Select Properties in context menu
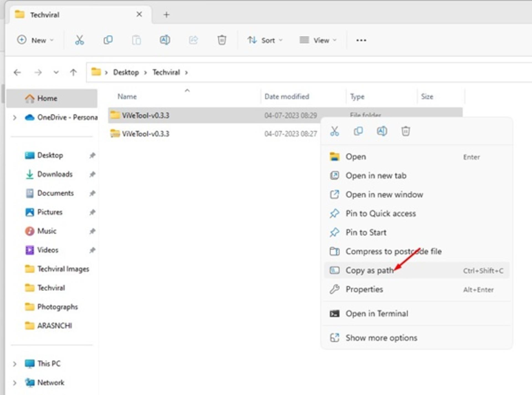This screenshot has width=532, height=395. (x=417, y=289)
